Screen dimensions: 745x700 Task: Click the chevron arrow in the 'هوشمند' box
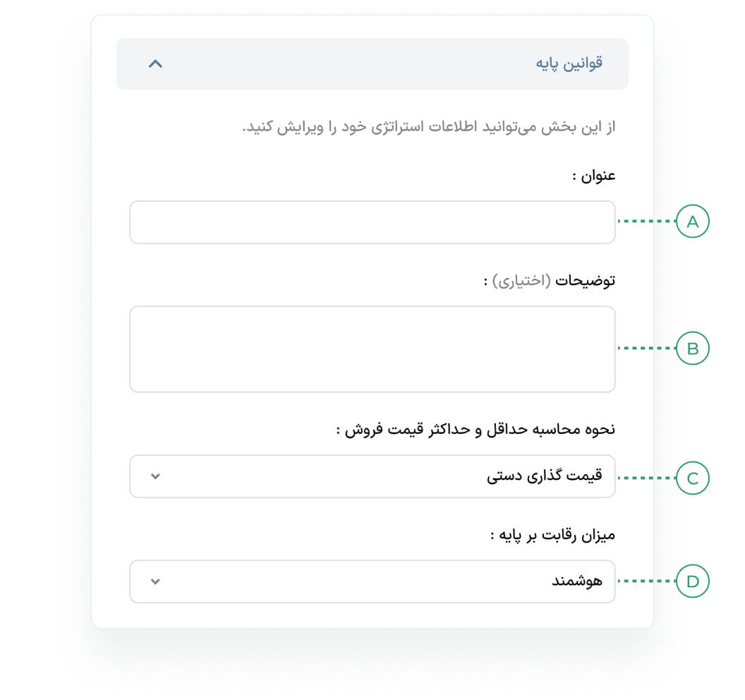(x=156, y=581)
